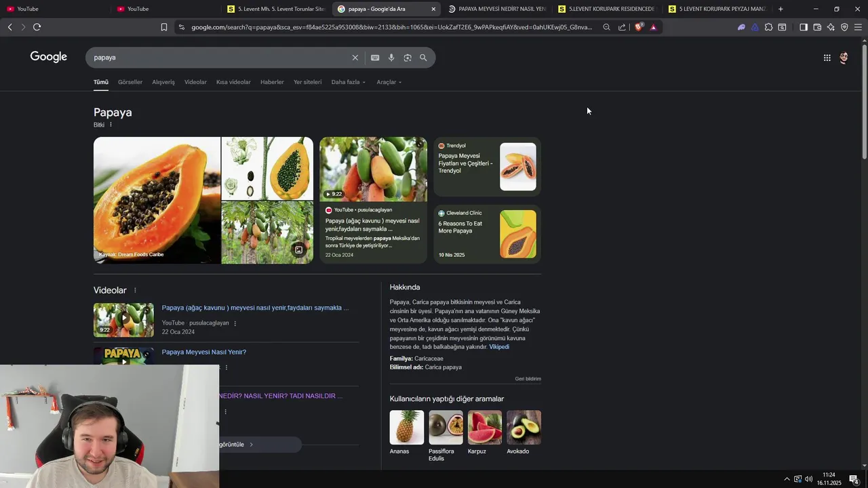Open Papaya ağaç kavunu video title link
868x488 pixels.
255,308
